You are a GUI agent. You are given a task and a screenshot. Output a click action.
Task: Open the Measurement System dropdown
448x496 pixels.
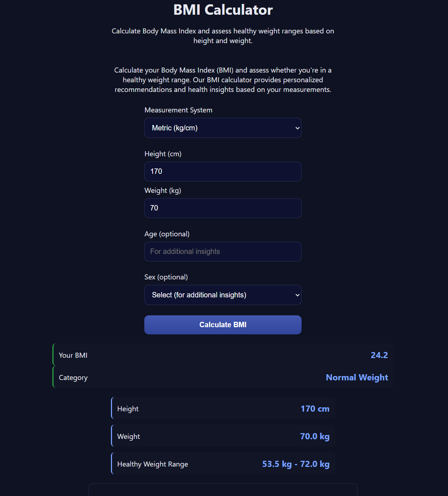(223, 128)
